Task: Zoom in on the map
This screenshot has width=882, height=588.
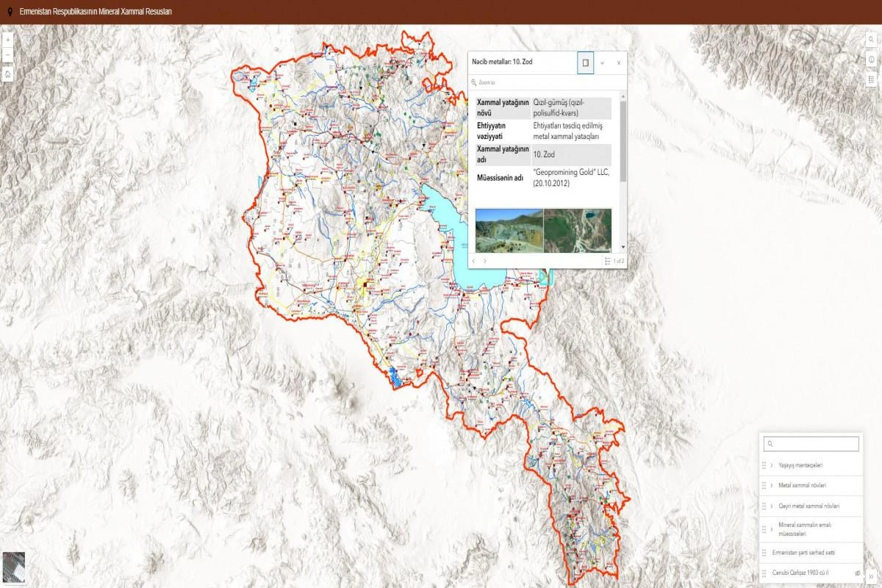Action: 7,39
